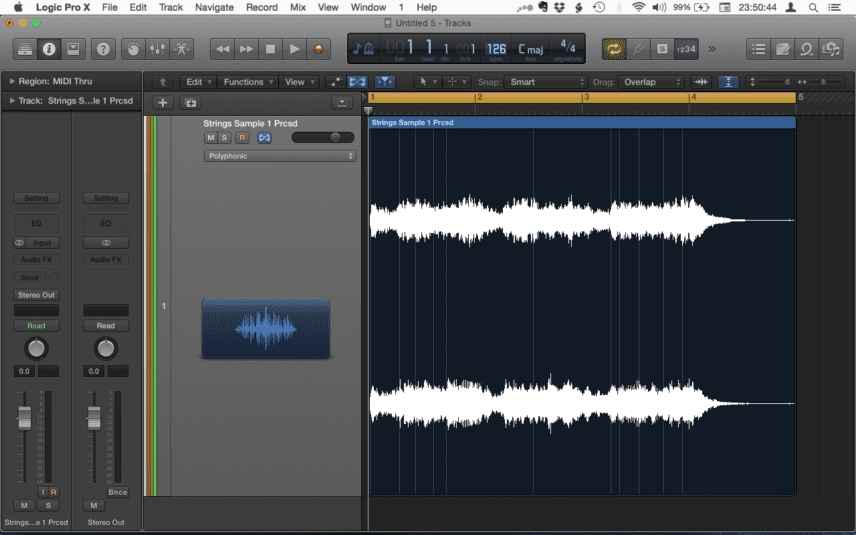This screenshot has height=535, width=856.
Task: Toggle the 1234 count-in button
Action: (686, 49)
